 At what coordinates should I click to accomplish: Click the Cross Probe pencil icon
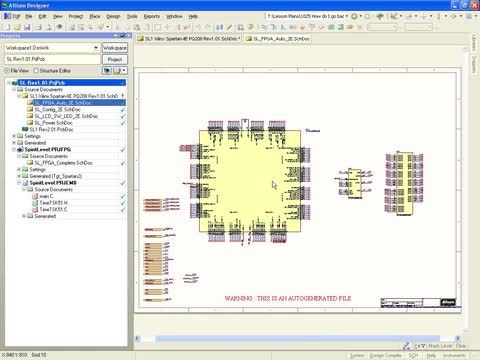tap(229, 27)
